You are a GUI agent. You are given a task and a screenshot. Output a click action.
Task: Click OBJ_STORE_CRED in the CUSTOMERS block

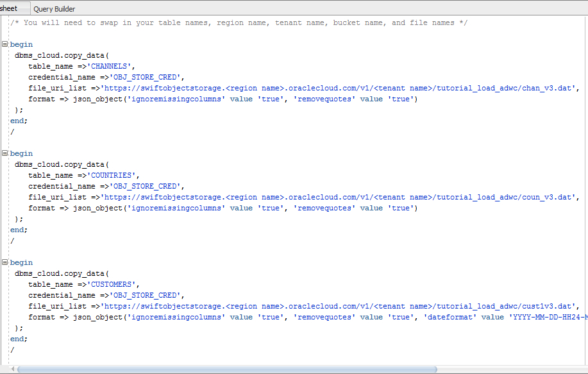point(145,296)
